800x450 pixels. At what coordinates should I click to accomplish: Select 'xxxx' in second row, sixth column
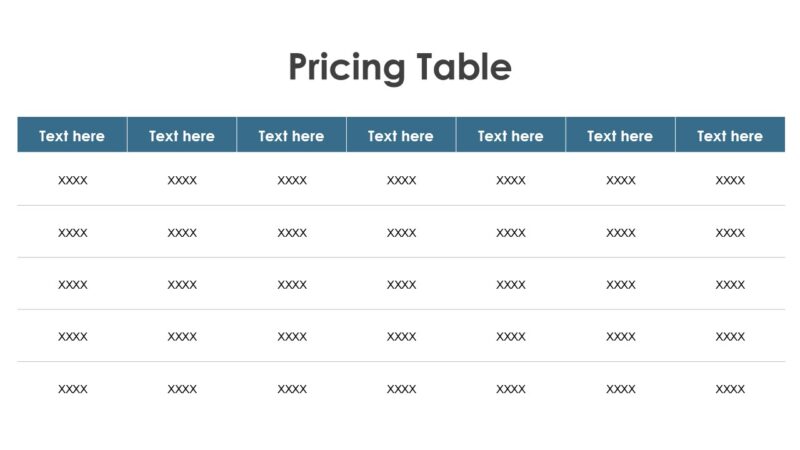(x=620, y=233)
